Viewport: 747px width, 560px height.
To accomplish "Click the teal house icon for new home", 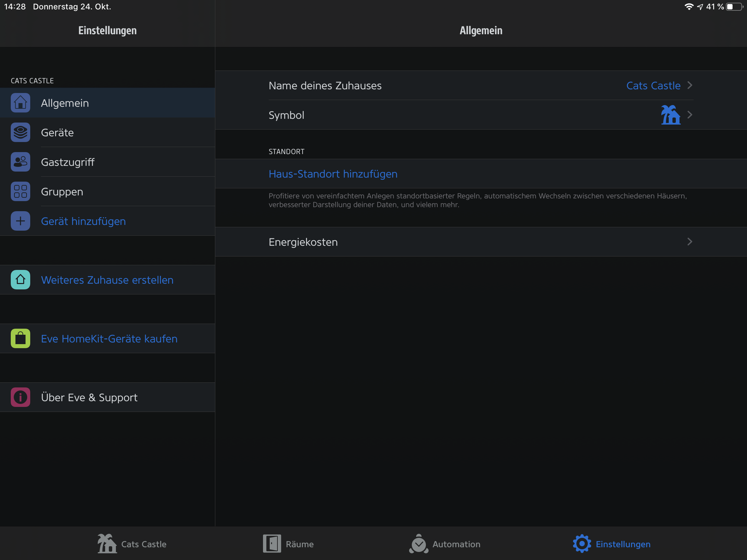I will pos(20,280).
